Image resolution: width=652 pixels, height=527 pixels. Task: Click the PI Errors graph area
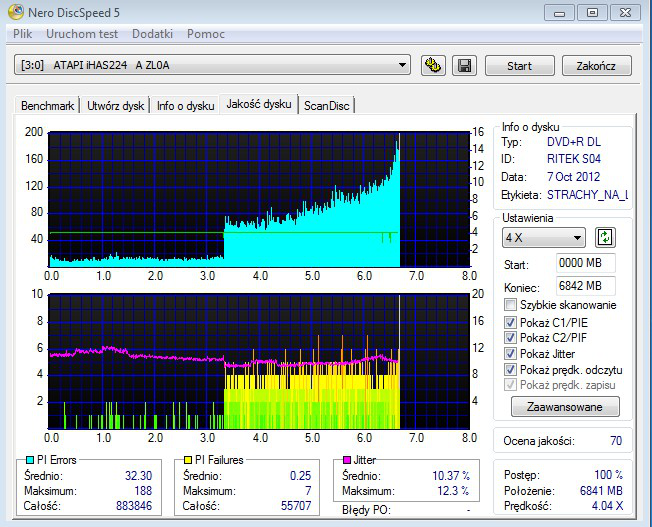259,200
